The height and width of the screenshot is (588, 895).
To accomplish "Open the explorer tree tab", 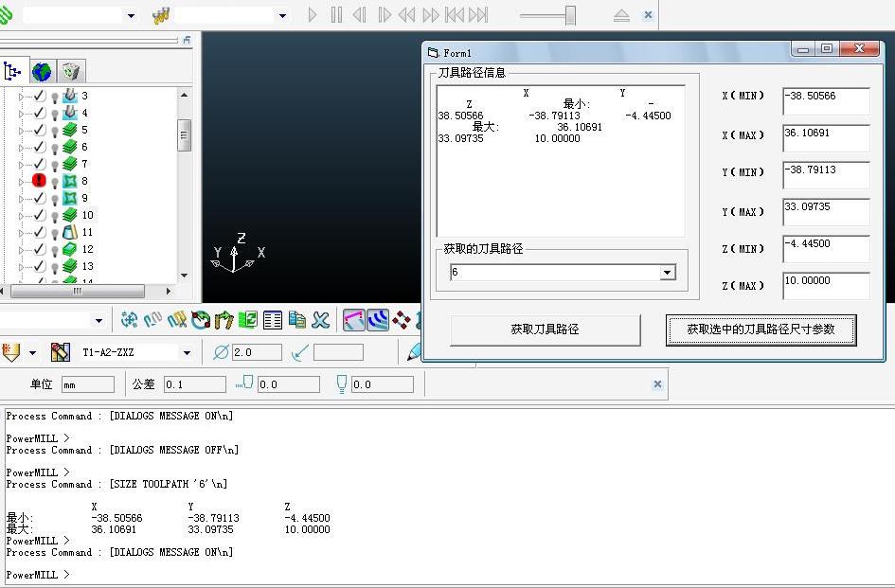I will click(x=12, y=72).
